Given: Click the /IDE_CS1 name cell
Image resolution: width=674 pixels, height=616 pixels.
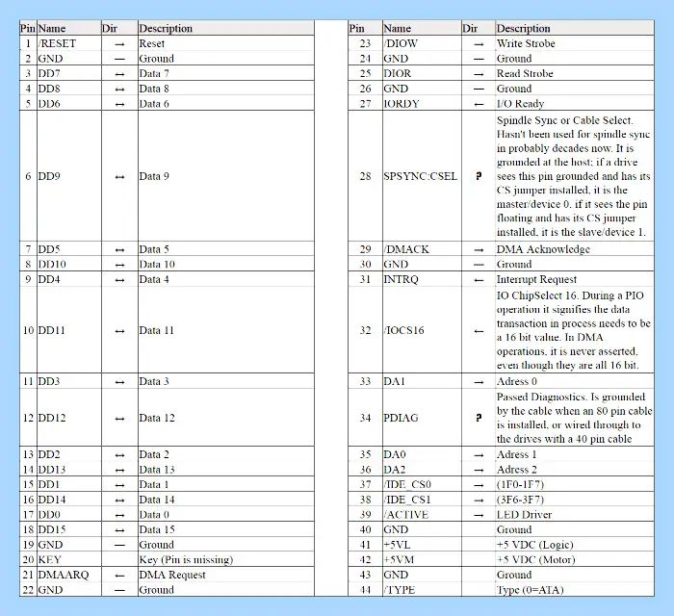Looking at the screenshot, I should pos(422,500).
